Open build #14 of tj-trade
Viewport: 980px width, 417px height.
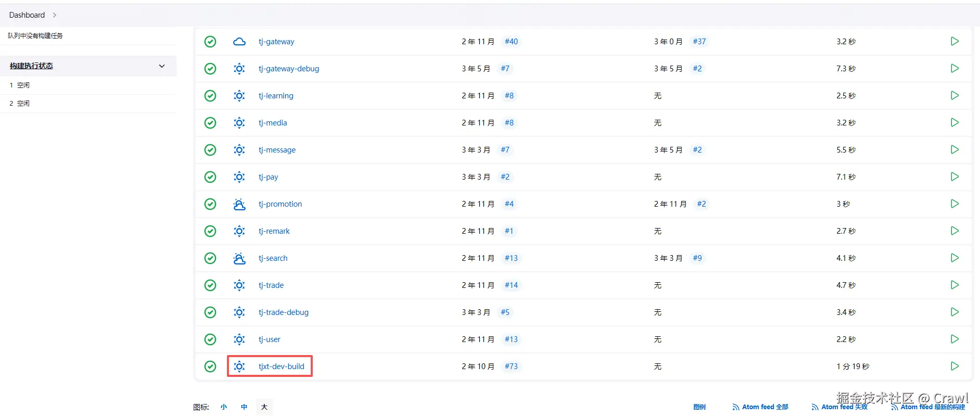(511, 285)
